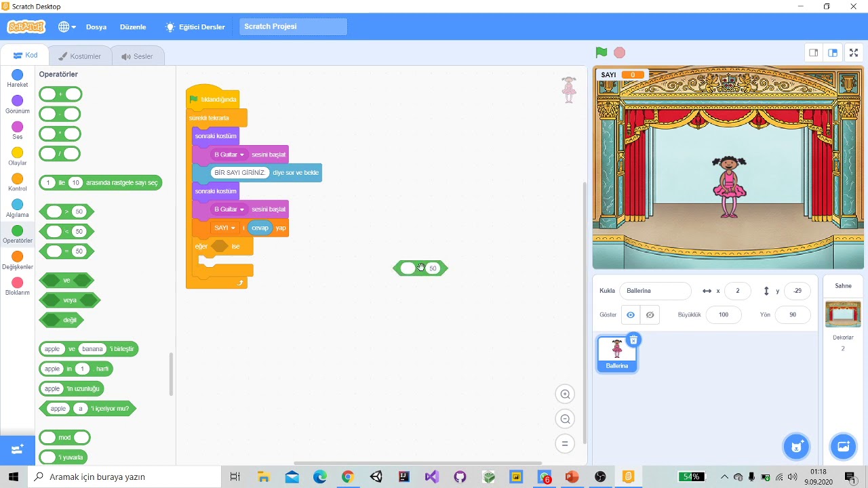Open the choose a backdrop button

click(843, 446)
